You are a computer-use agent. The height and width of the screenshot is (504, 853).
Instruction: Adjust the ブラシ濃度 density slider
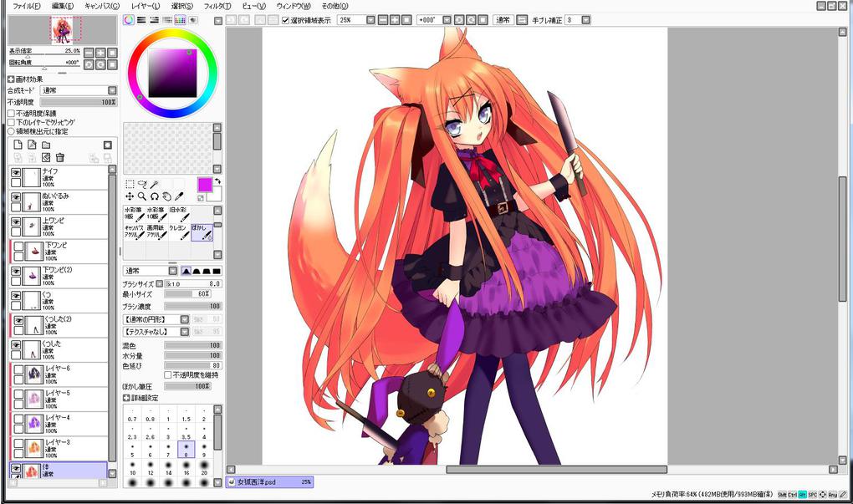point(192,306)
